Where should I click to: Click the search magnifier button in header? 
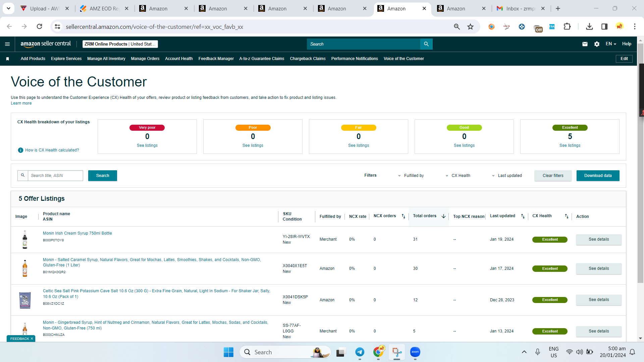tap(426, 44)
